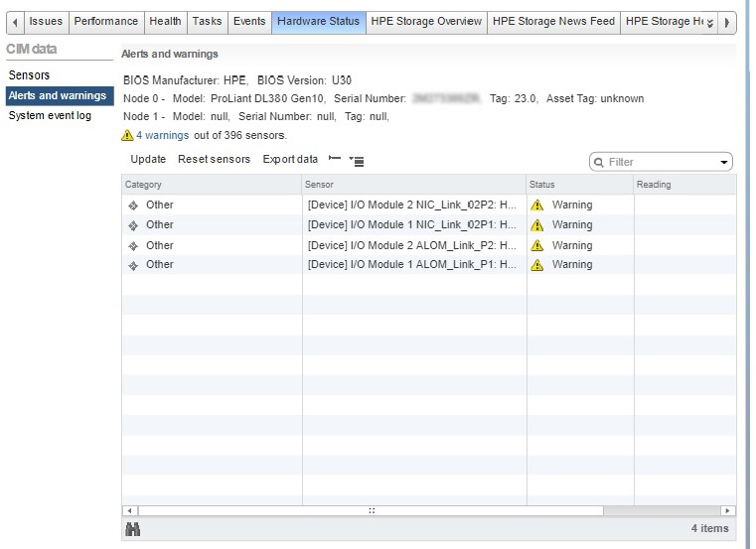The height and width of the screenshot is (549, 756).
Task: Open the list view options dropdown
Action: [x=357, y=160]
